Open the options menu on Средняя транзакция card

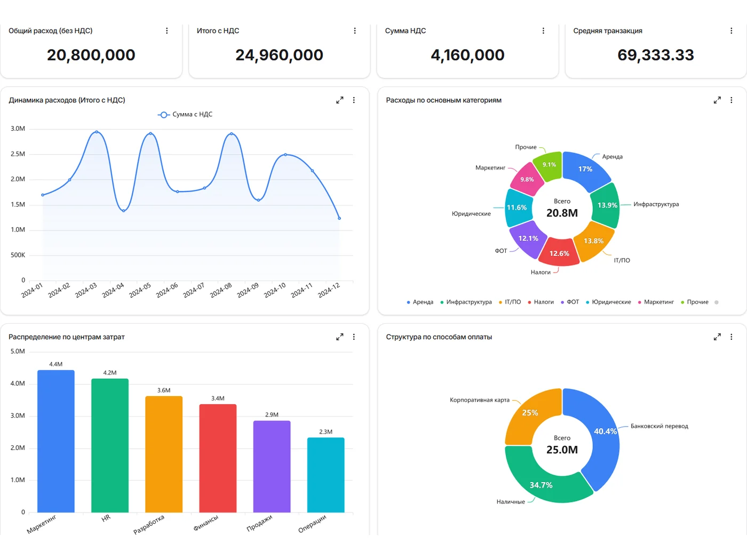coord(731,31)
